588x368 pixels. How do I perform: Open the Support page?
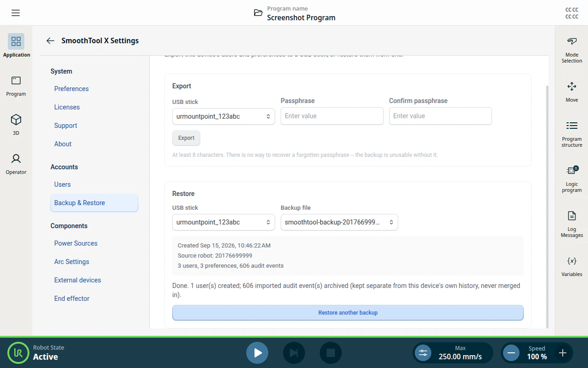tap(94, 126)
